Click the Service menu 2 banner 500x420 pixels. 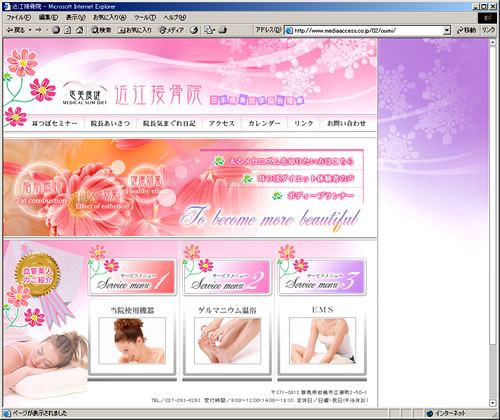click(227, 277)
